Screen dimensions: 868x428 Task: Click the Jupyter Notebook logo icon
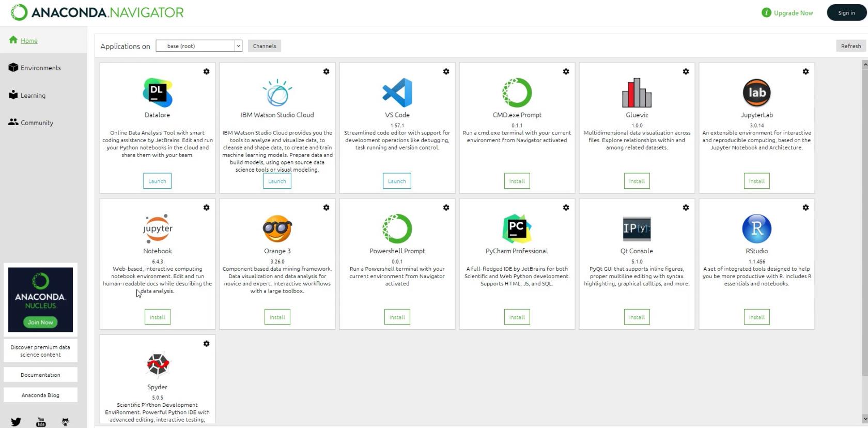click(x=158, y=228)
